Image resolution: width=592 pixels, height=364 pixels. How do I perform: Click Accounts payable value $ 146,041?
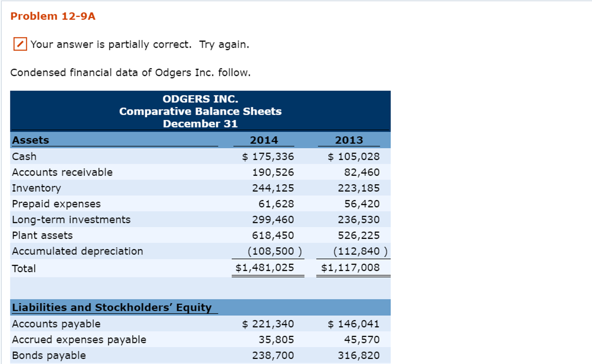(354, 324)
